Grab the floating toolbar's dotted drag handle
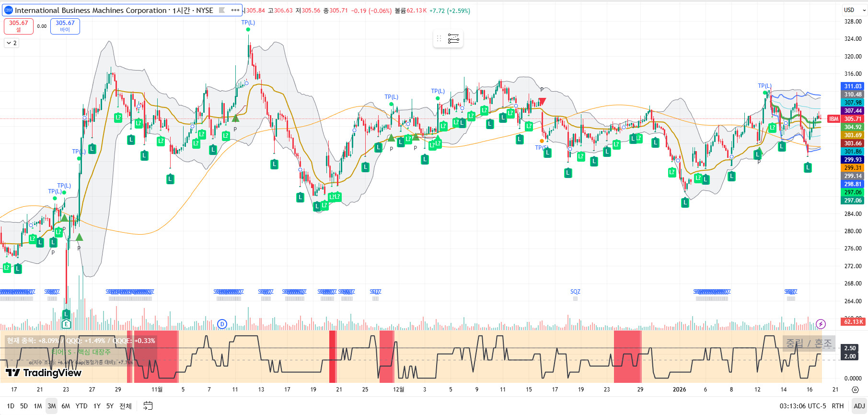The width and height of the screenshot is (868, 415). click(x=439, y=38)
